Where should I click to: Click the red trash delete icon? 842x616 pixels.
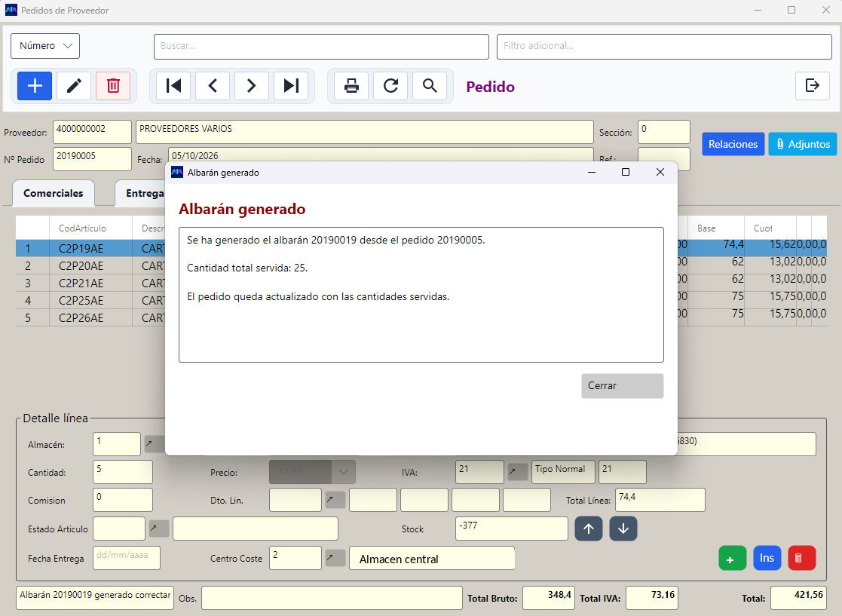pos(113,86)
